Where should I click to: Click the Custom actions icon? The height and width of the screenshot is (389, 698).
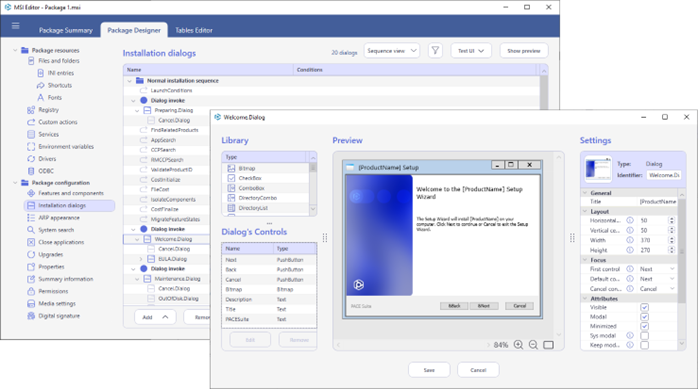click(31, 122)
